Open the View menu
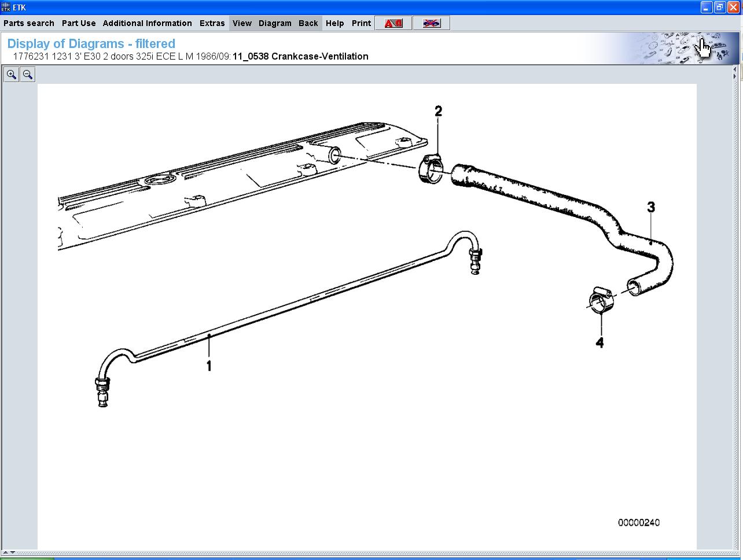The image size is (743, 560). (242, 23)
